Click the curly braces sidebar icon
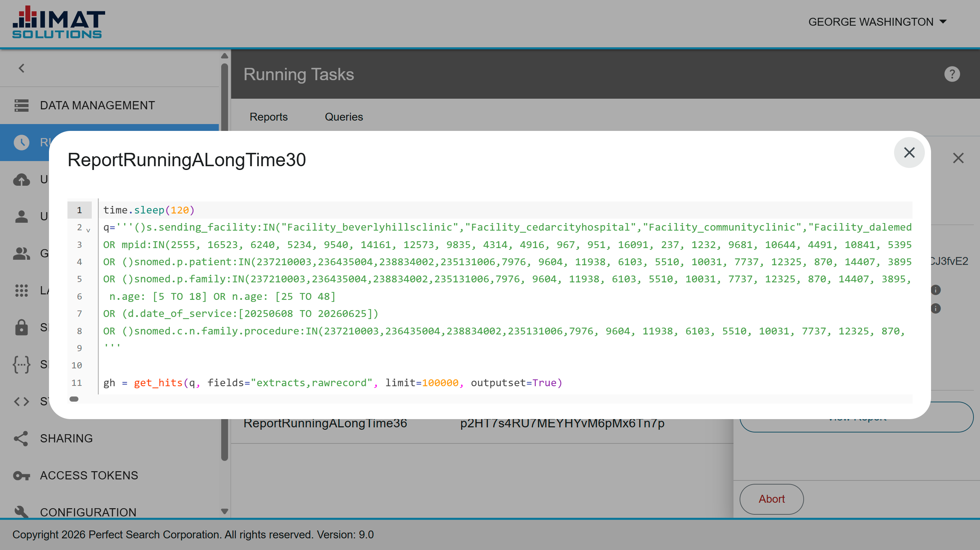Screen dimensions: 980x550 click(21, 364)
